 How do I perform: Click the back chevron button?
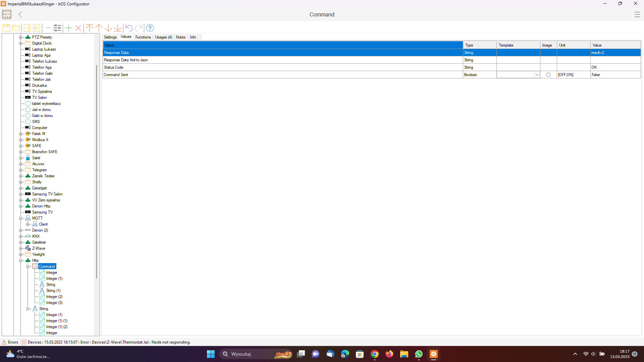click(x=20, y=14)
